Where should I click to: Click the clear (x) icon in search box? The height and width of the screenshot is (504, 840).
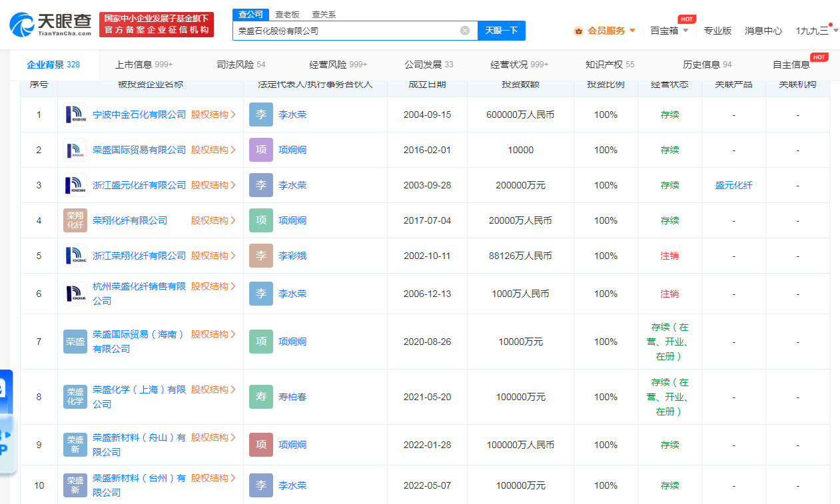pyautogui.click(x=465, y=30)
